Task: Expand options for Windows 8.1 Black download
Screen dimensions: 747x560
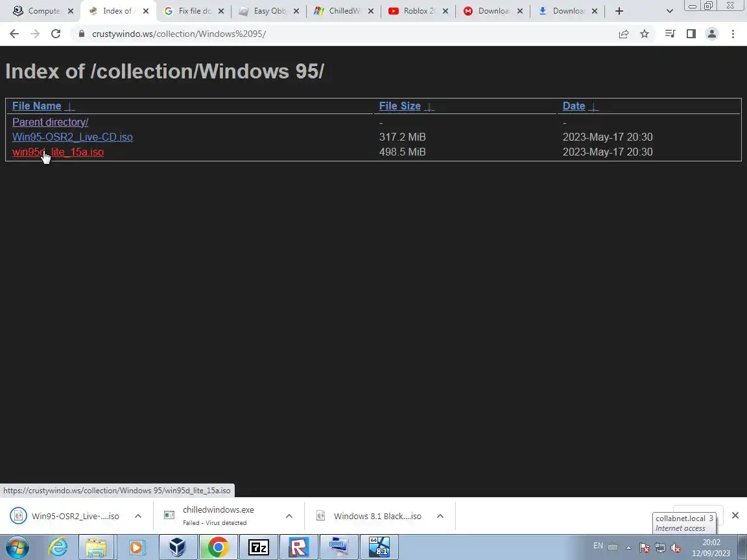Action: [440, 516]
